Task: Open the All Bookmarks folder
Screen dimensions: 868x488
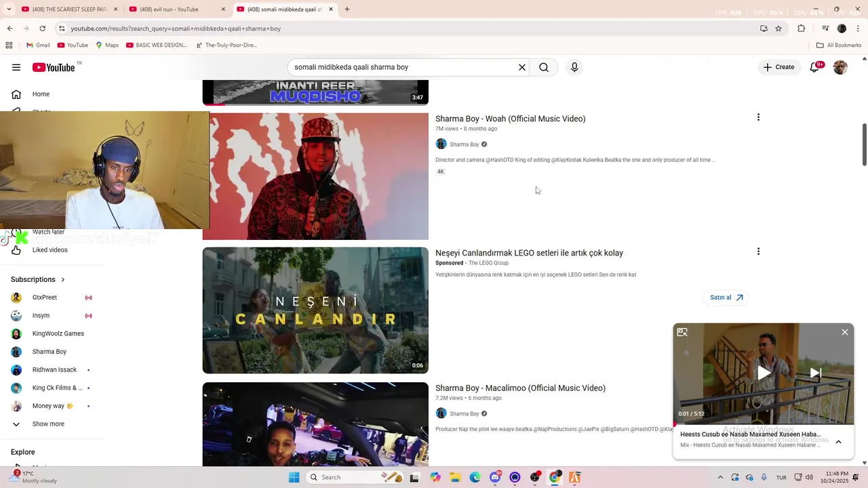Action: [x=839, y=45]
